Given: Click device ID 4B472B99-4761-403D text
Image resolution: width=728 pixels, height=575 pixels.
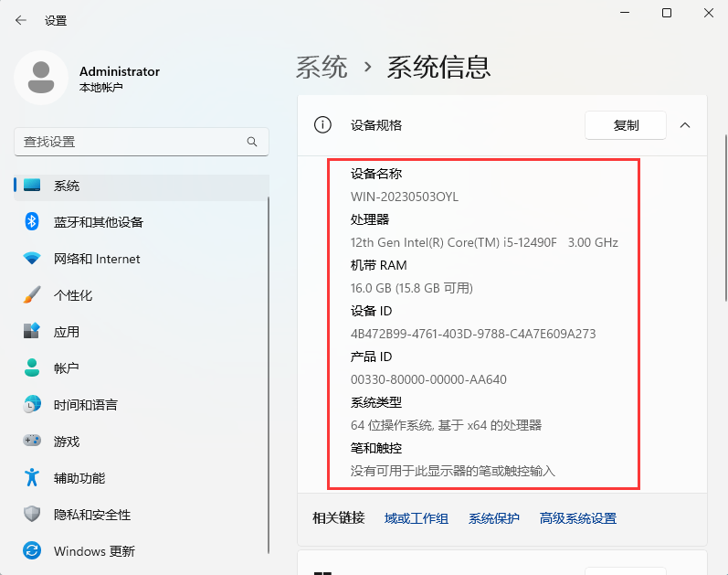Looking at the screenshot, I should pyautogui.click(x=473, y=334).
